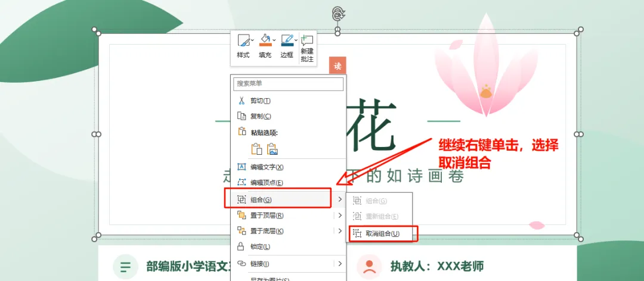This screenshot has width=644, height=281.
Task: Click the send-to-back icon
Action: tap(241, 231)
